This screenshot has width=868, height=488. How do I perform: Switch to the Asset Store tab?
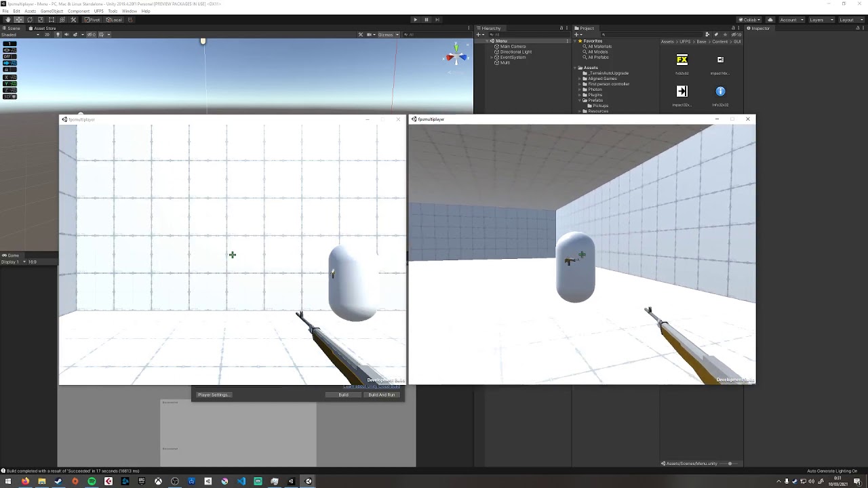pyautogui.click(x=42, y=28)
